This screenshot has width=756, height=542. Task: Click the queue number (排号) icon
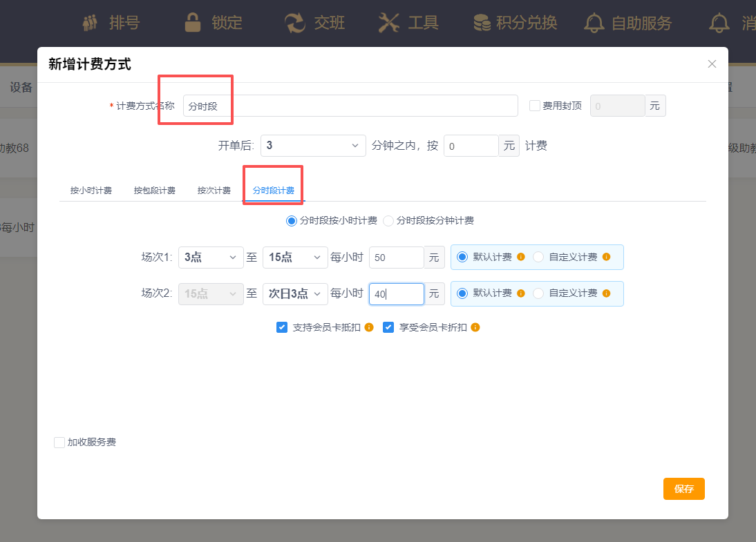(x=91, y=23)
